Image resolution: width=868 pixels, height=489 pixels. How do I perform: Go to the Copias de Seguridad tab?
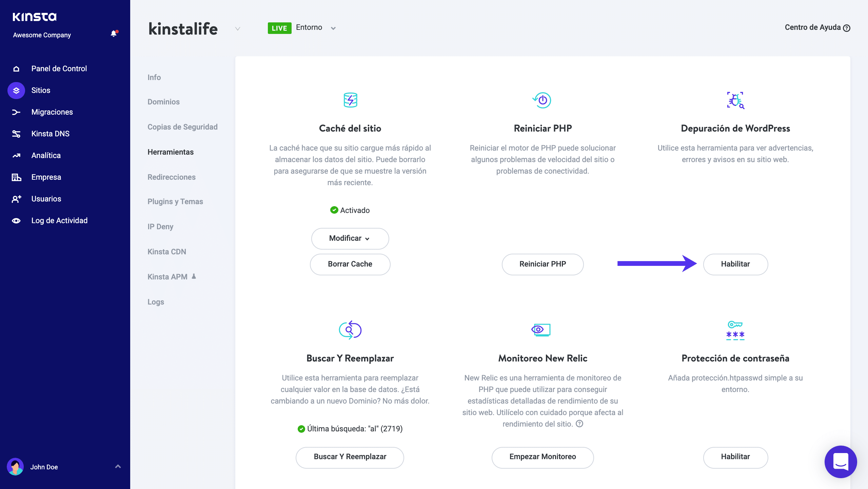(182, 127)
